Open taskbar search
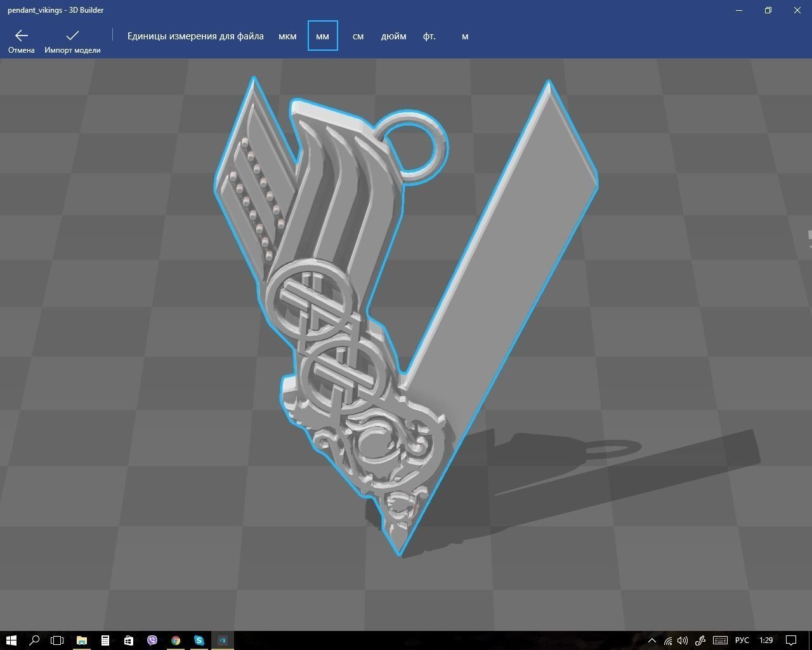 [34, 640]
